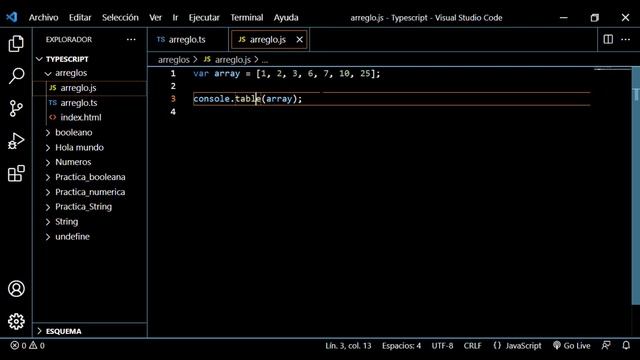Open notifications bell in status bar

coord(626,345)
